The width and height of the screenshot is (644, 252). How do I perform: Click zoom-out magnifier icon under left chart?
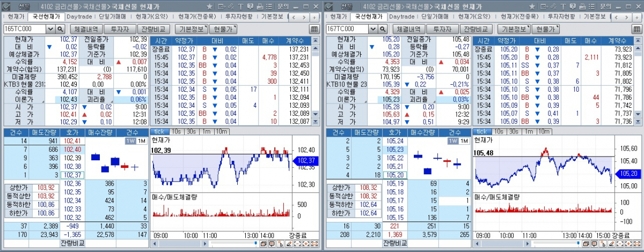click(297, 243)
